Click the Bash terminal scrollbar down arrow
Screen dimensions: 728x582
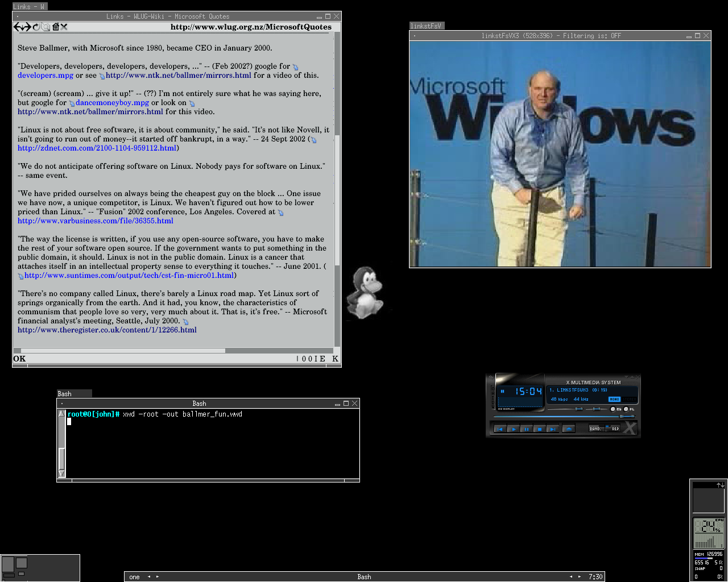click(61, 473)
